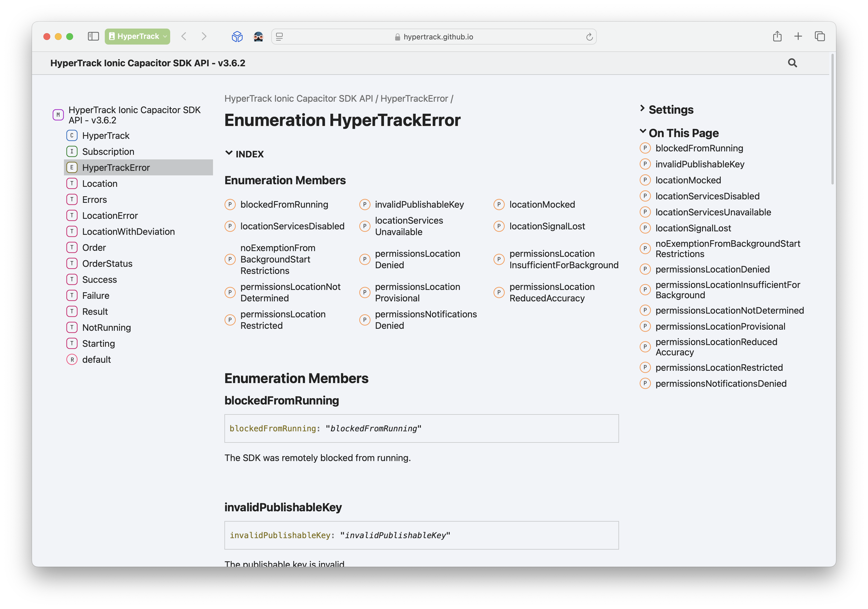Show tab overview icon
This screenshot has width=868, height=609.
[x=820, y=36]
